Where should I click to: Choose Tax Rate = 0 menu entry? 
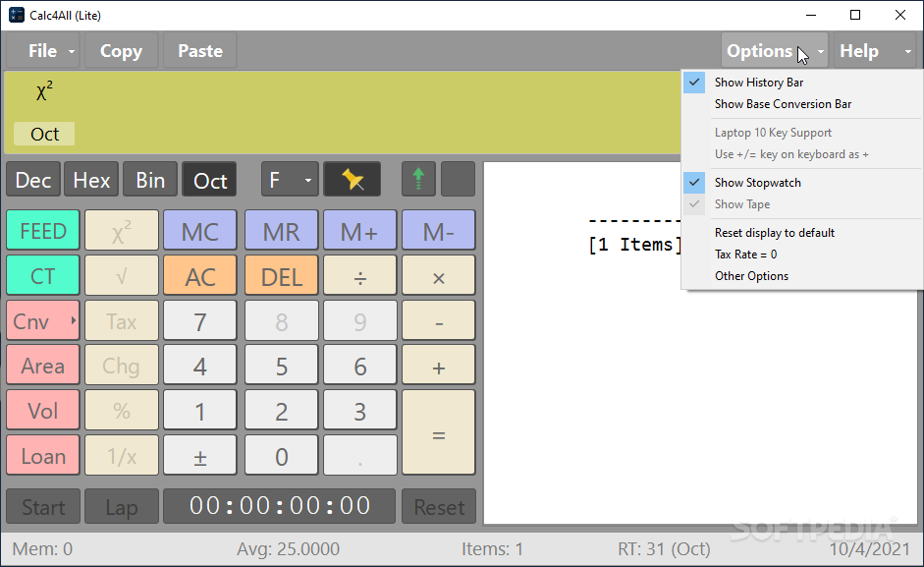coord(802,255)
